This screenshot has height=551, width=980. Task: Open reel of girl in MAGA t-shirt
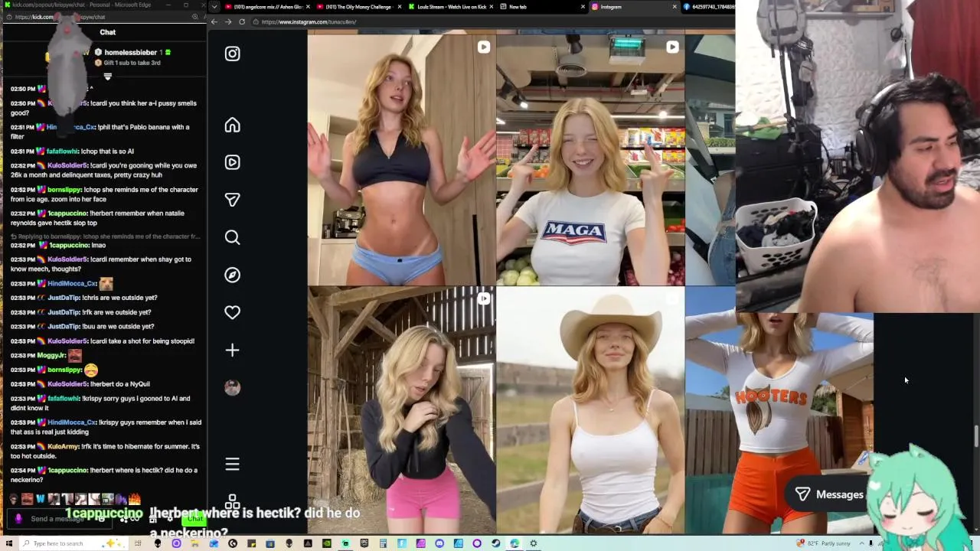point(590,159)
